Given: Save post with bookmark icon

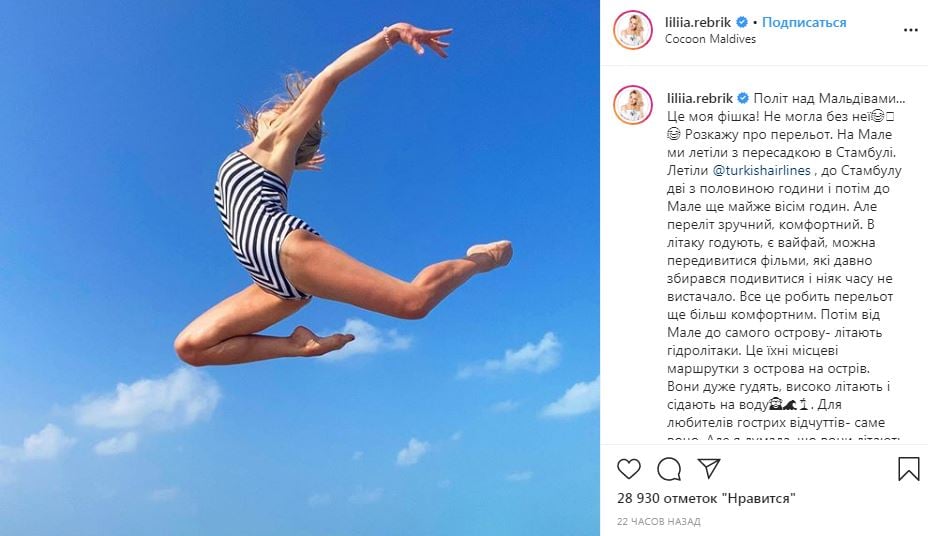Looking at the screenshot, I should 908,469.
